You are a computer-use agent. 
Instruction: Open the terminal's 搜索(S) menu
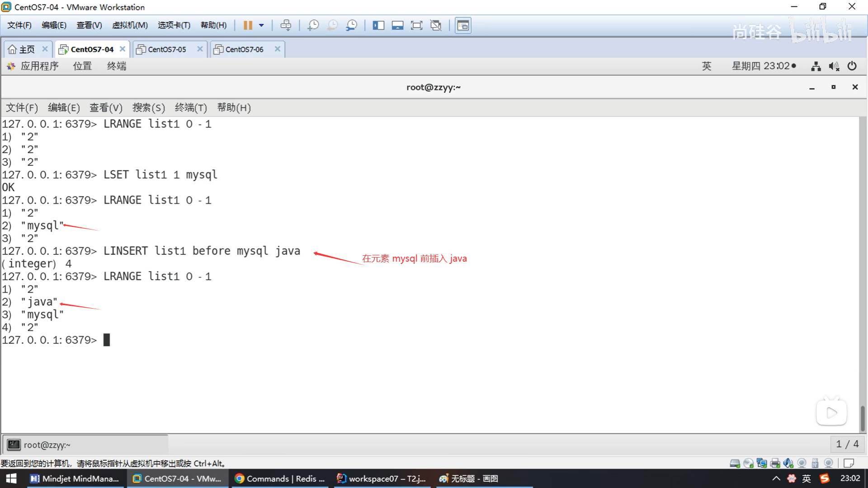tap(149, 108)
